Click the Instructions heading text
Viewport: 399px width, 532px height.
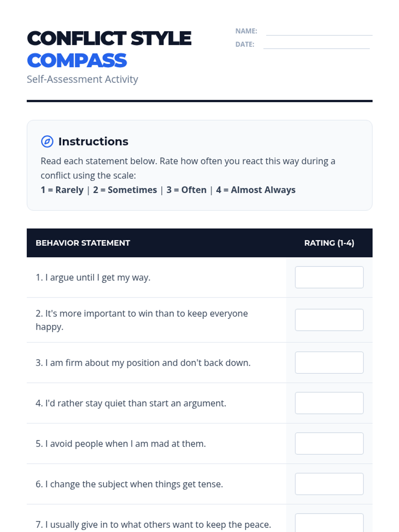(93, 142)
